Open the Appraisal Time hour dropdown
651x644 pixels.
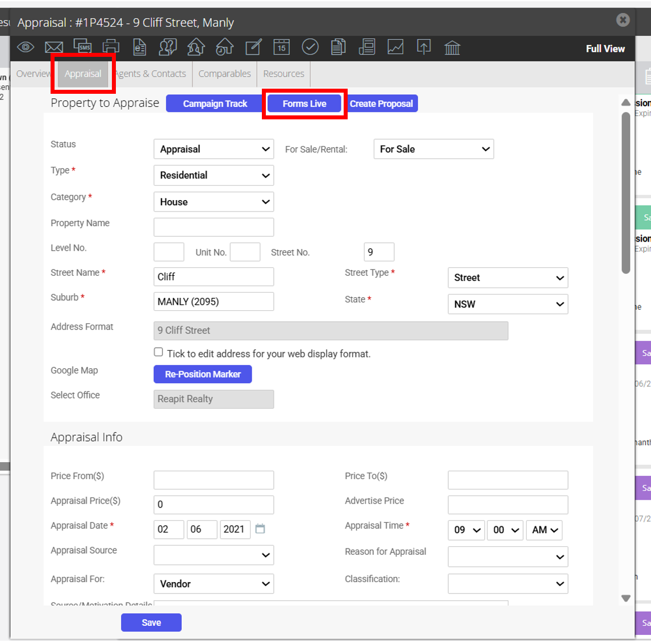pyautogui.click(x=466, y=530)
